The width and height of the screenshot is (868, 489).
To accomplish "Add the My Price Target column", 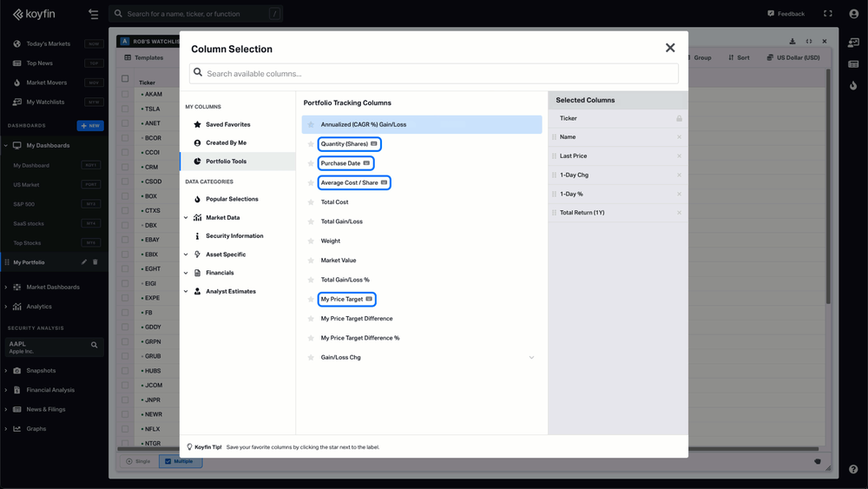I will coord(342,300).
